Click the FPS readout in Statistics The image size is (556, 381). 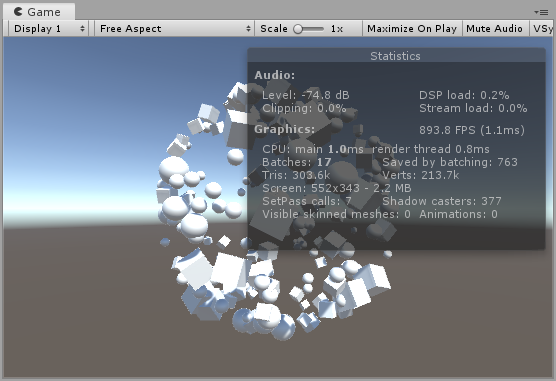click(x=472, y=130)
